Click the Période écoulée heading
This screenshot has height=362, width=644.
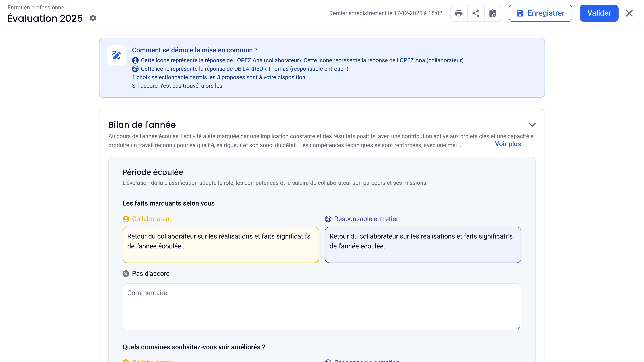[x=153, y=172]
